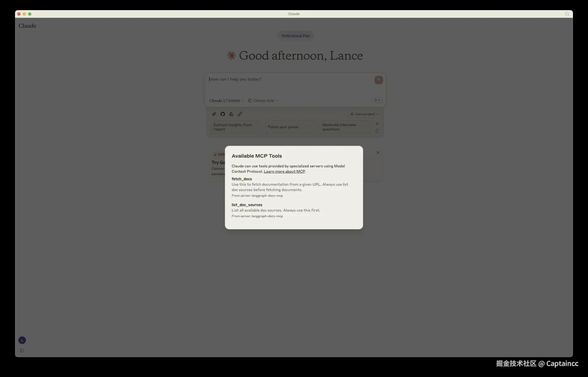Close the NEW Try Google banner

coord(378,152)
